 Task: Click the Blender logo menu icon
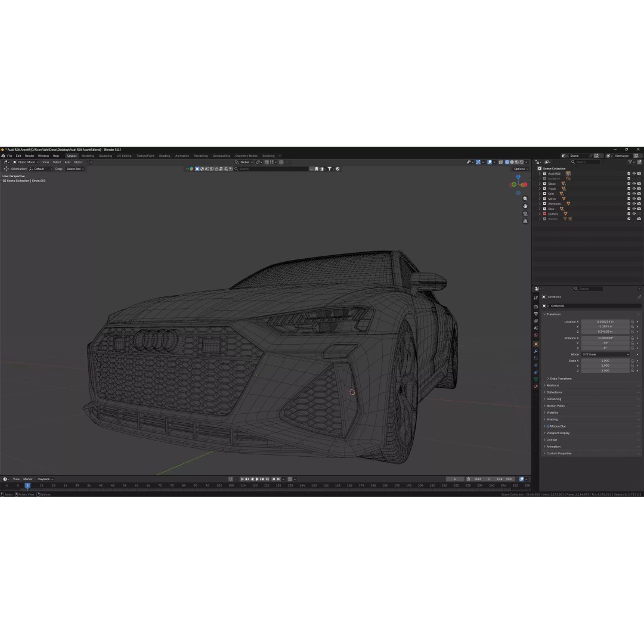[3, 156]
